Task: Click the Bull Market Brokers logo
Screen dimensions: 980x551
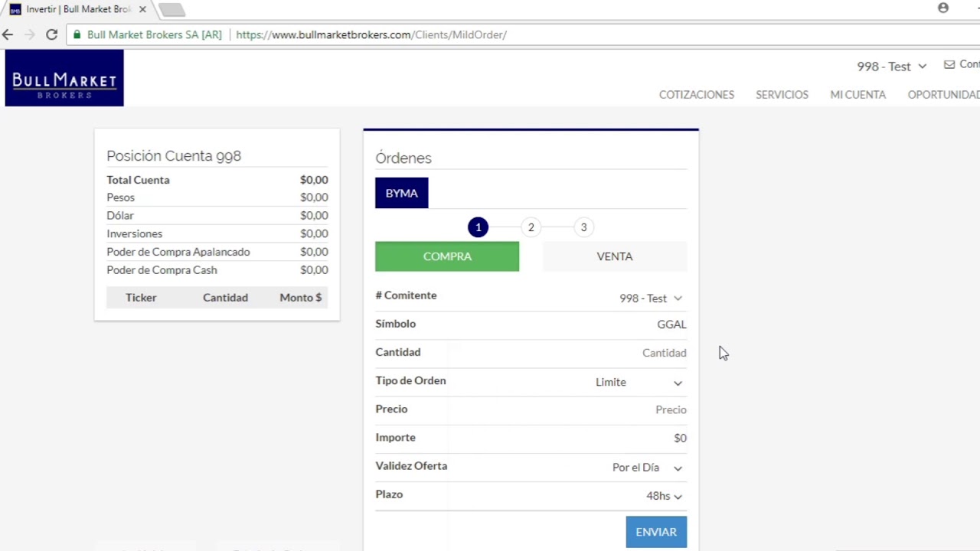Action: pos(64,78)
